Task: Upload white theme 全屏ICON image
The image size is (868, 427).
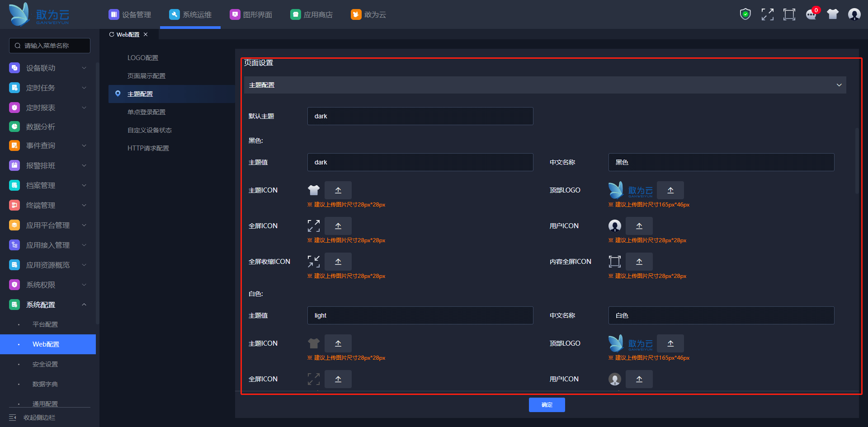Action: pyautogui.click(x=338, y=379)
